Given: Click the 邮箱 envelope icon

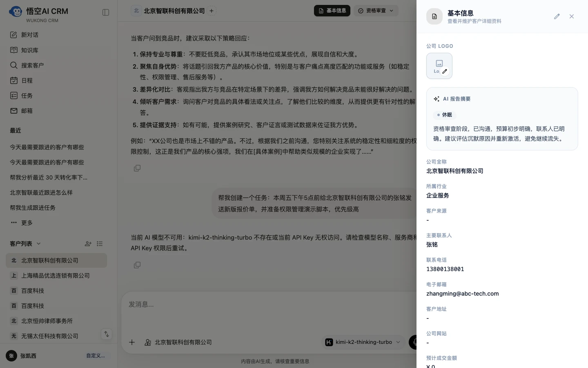Looking at the screenshot, I should point(14,110).
